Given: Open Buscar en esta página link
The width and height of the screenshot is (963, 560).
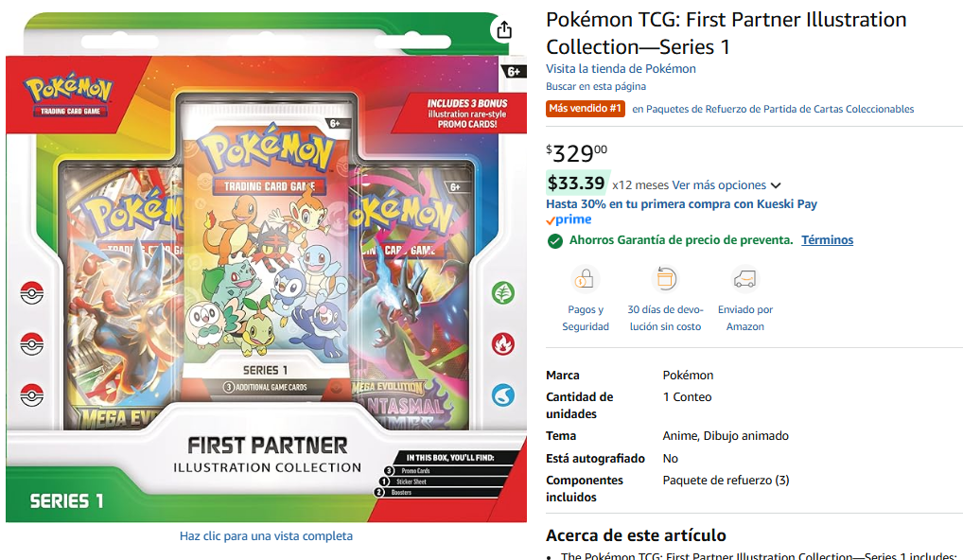Looking at the screenshot, I should 596,87.
